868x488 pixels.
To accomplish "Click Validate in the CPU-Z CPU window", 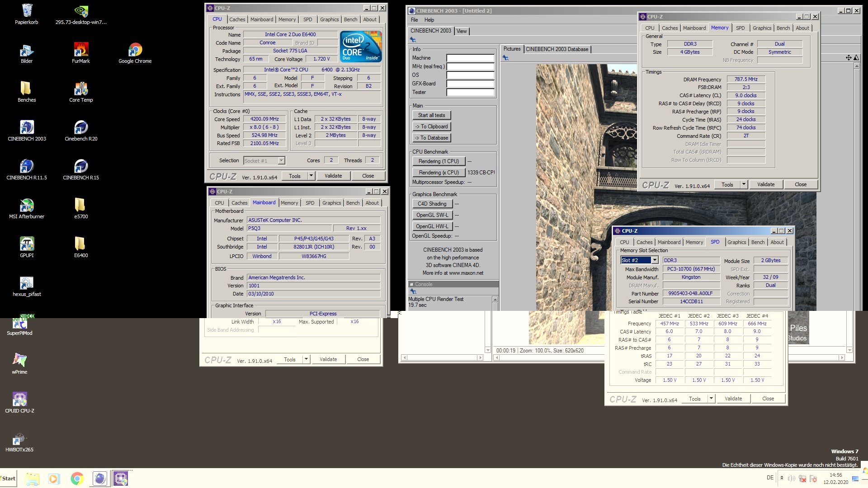I will point(333,176).
